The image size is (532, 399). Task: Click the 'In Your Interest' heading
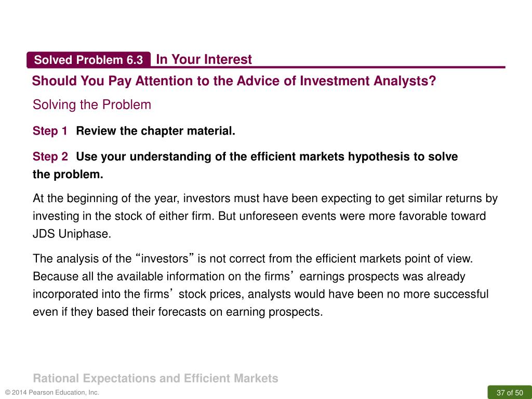(204, 59)
